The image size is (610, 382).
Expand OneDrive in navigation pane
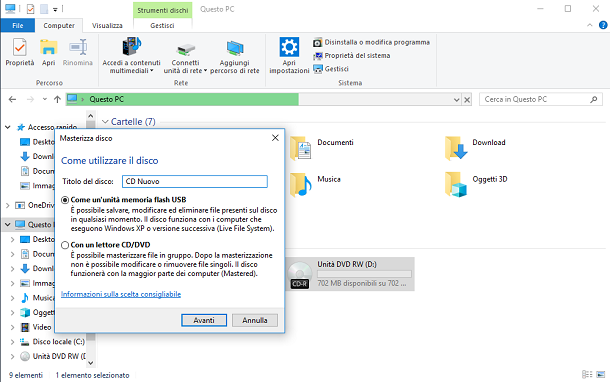tap(8, 205)
